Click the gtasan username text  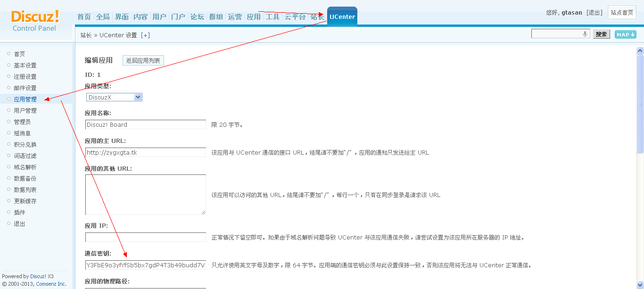573,13
